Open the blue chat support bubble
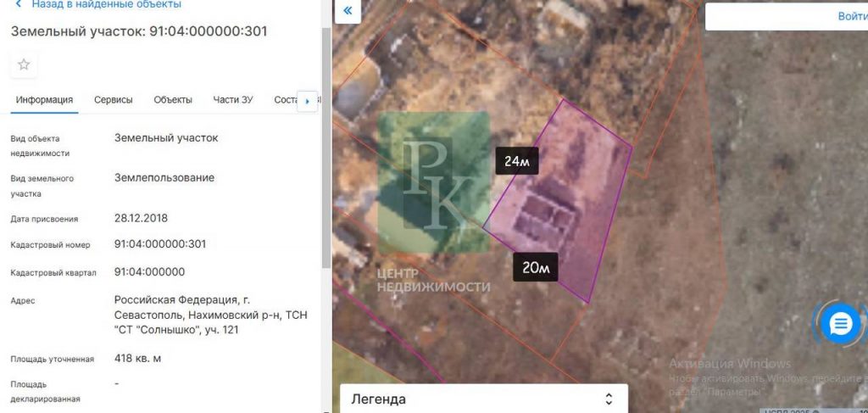This screenshot has height=413, width=868. pos(841,324)
